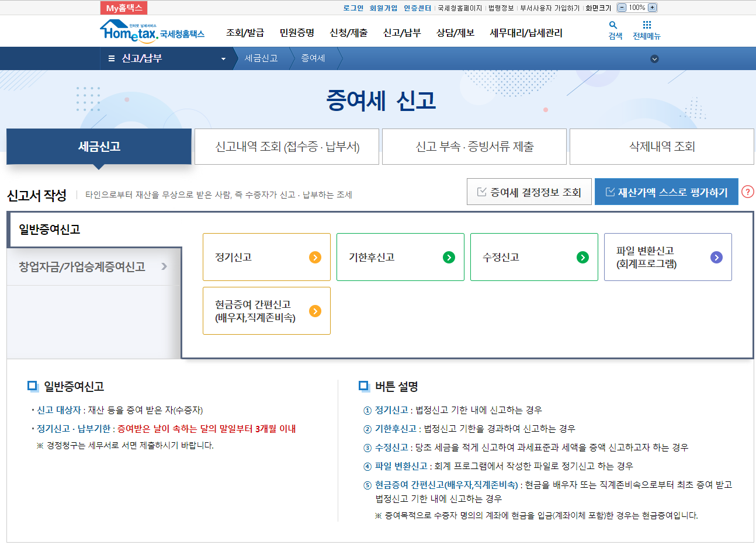Open 파일 변환신고 via its purple arrow icon

717,257
